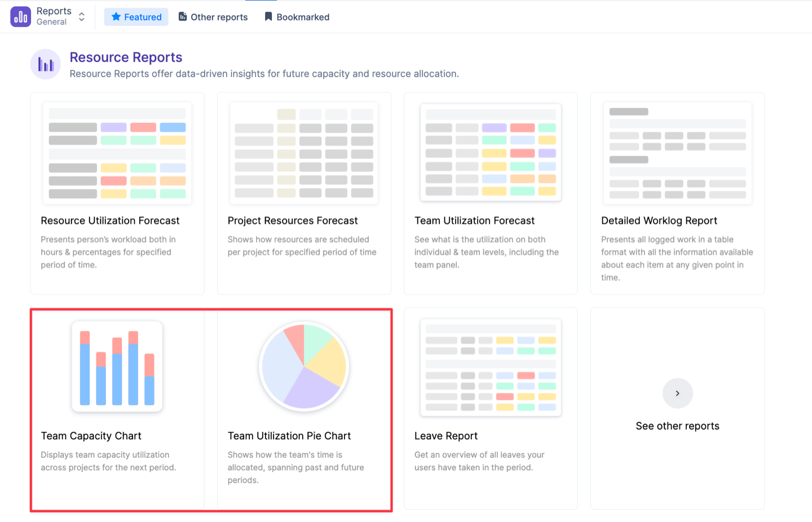Open Resource Utilization Forecast thumbnail
The height and width of the screenshot is (522, 812).
point(117,153)
